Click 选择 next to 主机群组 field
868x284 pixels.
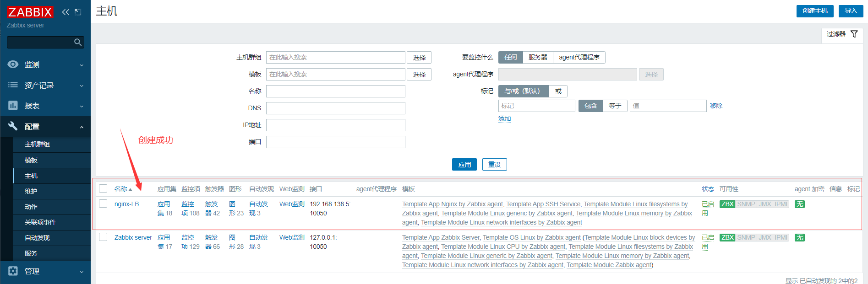(x=419, y=57)
